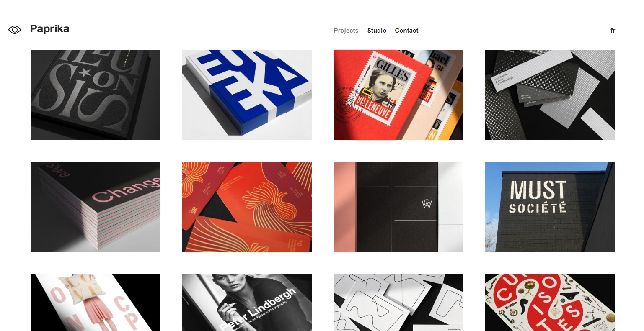Select the Projects menu item
644x331 pixels.
pos(346,31)
